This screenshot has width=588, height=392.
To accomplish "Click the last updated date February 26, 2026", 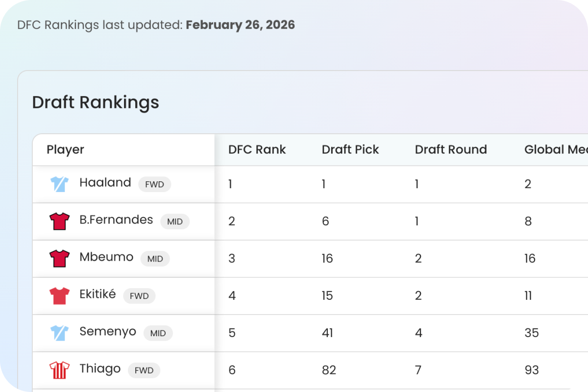I will (x=240, y=24).
